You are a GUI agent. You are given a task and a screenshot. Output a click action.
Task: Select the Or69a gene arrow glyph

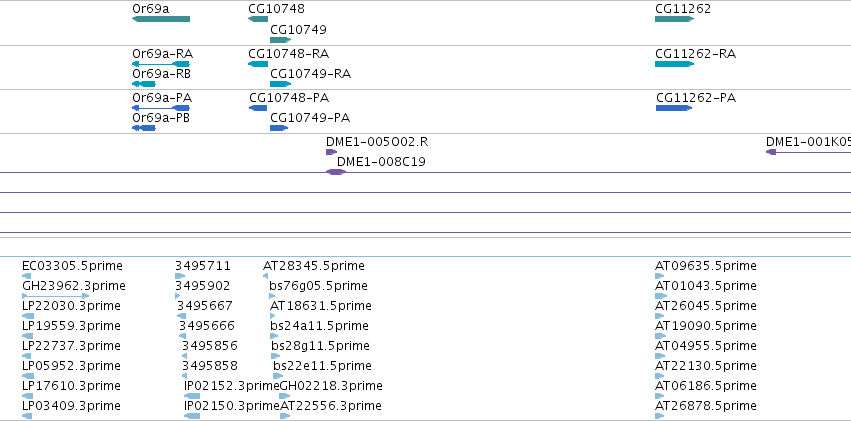[x=161, y=19]
